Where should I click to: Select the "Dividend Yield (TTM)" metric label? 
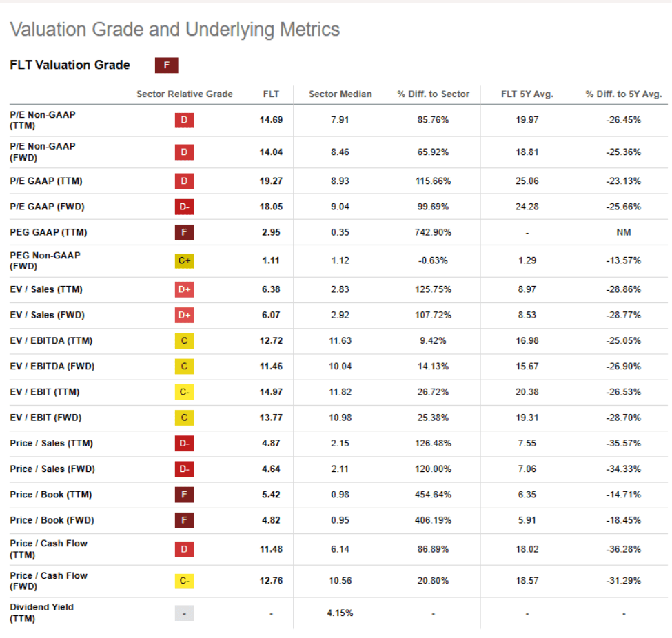(41, 613)
